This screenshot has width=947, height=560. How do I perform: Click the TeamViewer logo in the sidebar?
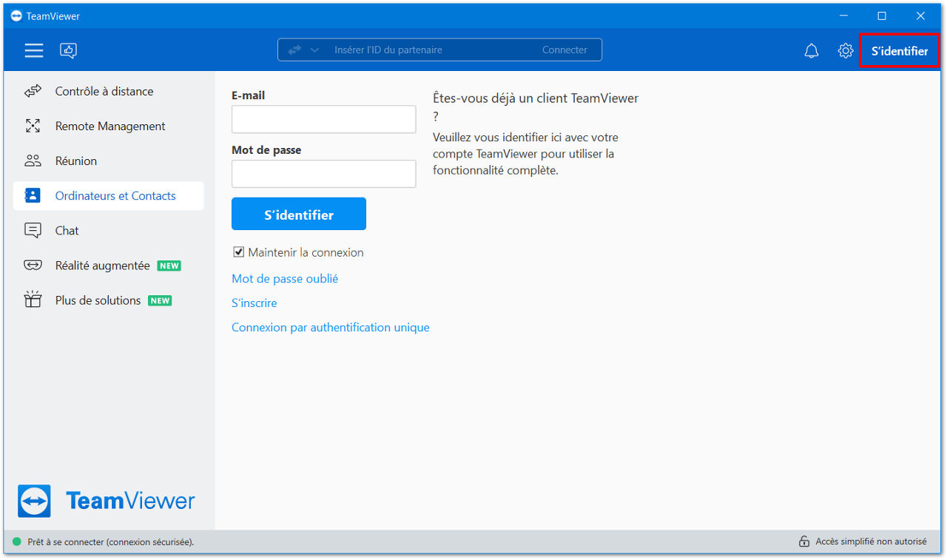pos(106,501)
